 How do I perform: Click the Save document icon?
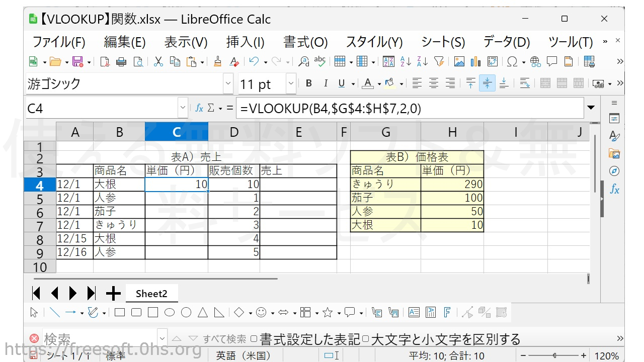[x=77, y=62]
